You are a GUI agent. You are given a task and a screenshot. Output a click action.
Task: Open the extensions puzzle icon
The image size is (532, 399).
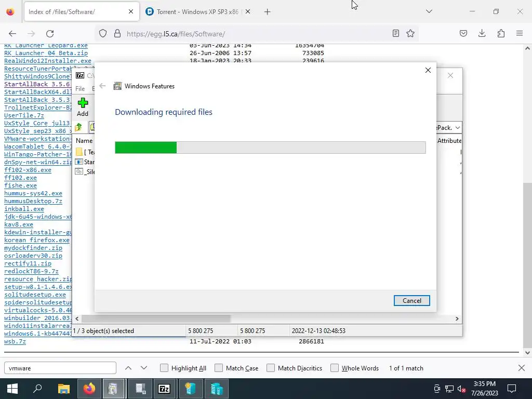point(501,33)
